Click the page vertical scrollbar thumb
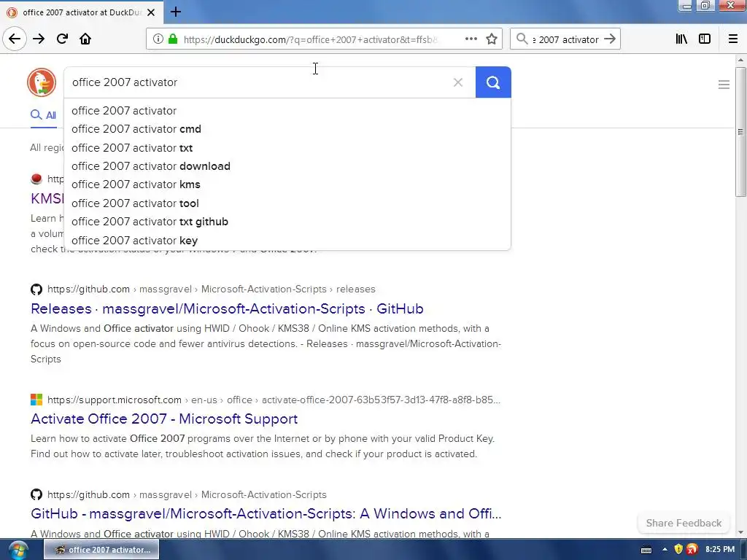Viewport: 747px width, 560px height. pyautogui.click(x=740, y=132)
